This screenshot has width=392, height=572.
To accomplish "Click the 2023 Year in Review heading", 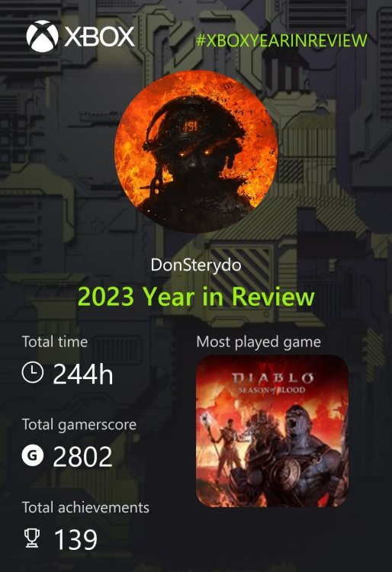I will coord(196,296).
